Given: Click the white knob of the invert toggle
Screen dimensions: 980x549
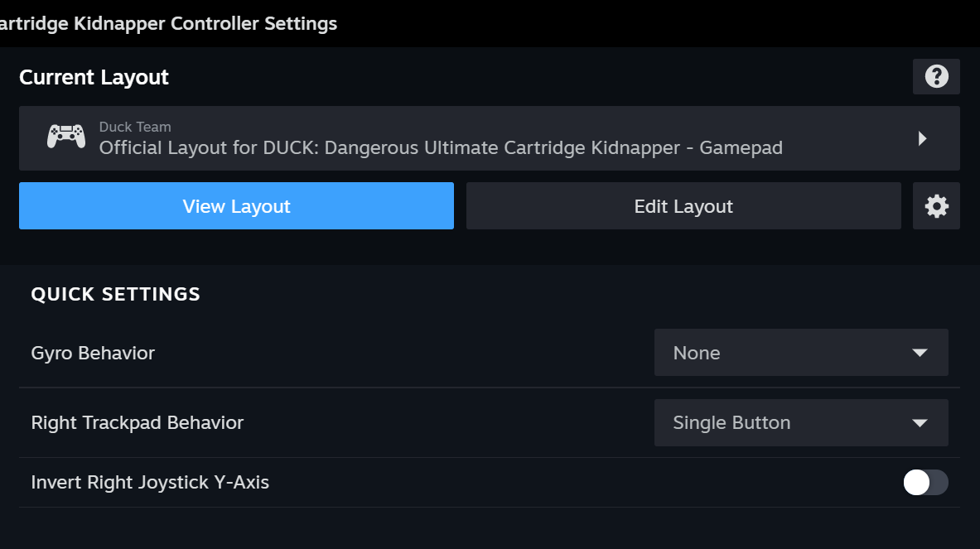Looking at the screenshot, I should point(916,483).
